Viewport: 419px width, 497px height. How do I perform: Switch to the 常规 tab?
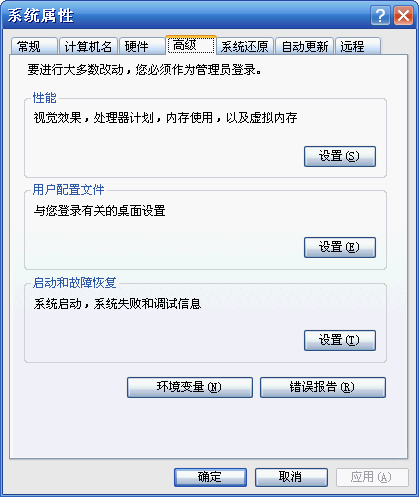pyautogui.click(x=34, y=46)
